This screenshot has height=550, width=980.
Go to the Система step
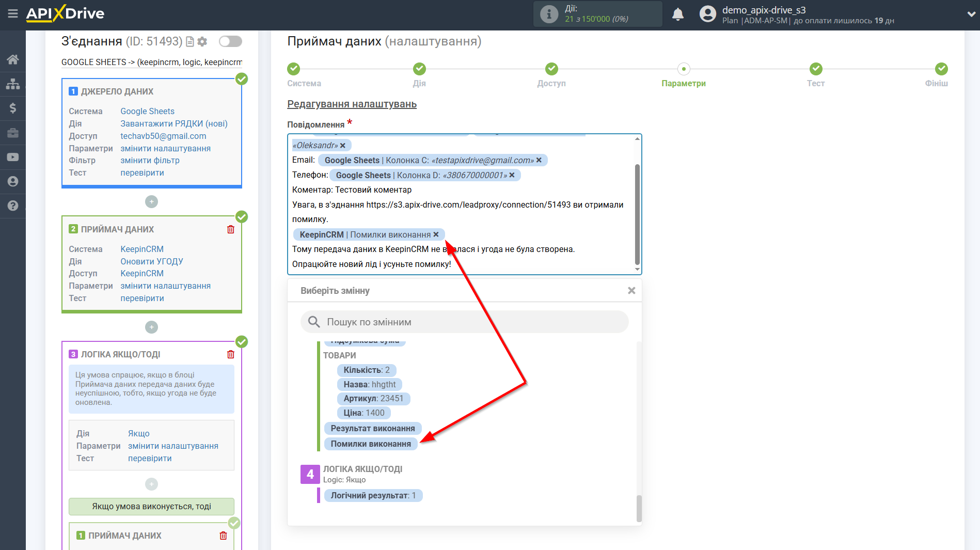click(x=293, y=69)
